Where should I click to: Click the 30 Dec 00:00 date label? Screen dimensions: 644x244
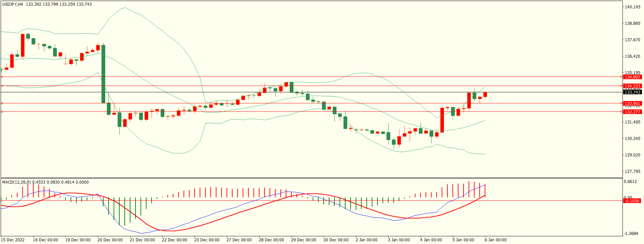[336, 240]
